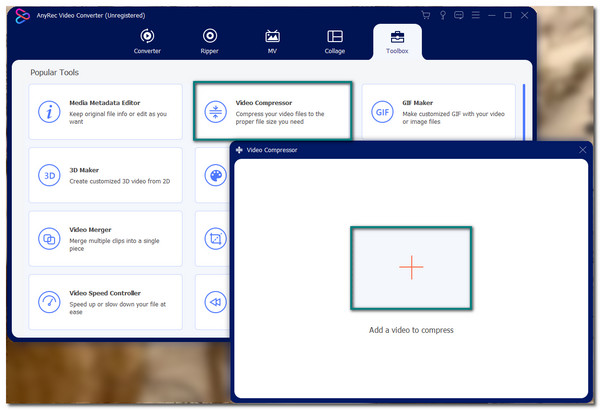Click the Video Compressor tool icon
Viewport: 600px width, 410px height.
click(x=214, y=111)
